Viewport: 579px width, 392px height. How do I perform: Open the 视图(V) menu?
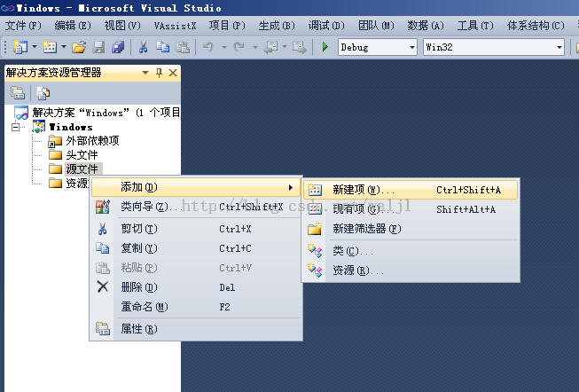click(x=122, y=26)
